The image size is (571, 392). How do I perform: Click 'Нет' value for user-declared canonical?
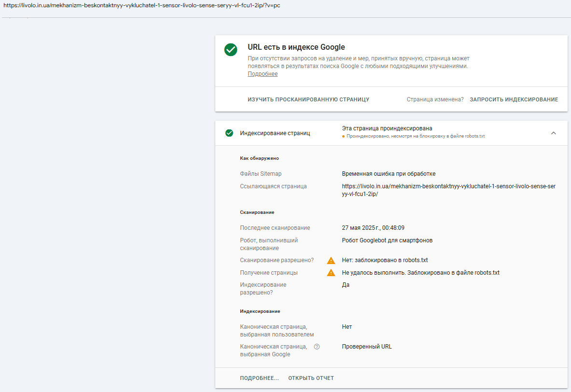pos(347,327)
